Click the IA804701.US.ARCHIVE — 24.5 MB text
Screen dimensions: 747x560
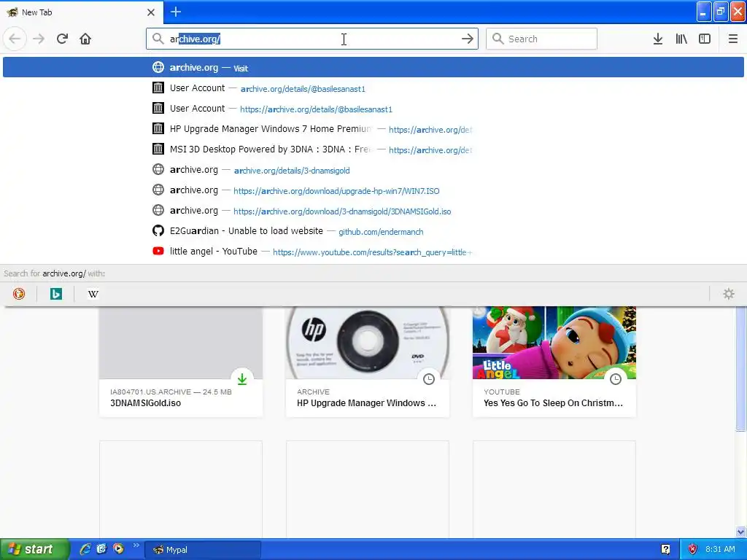point(171,392)
